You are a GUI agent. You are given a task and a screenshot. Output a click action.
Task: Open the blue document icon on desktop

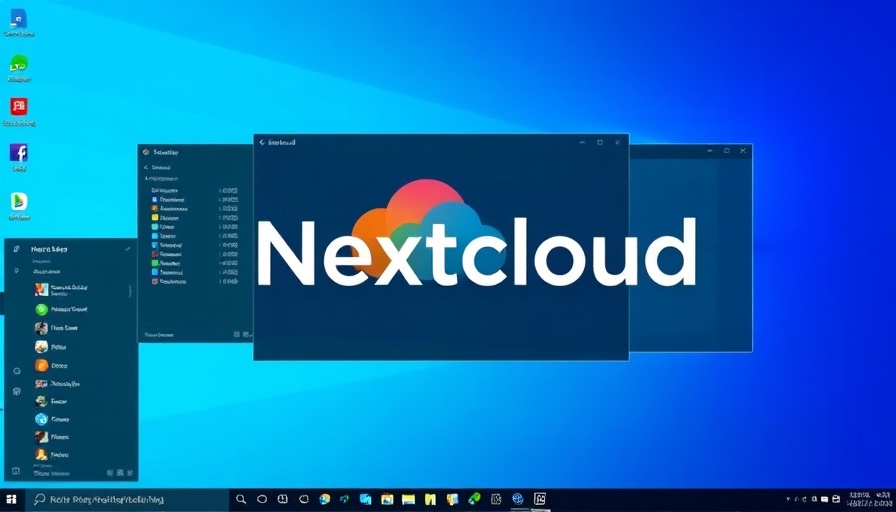pos(18,19)
